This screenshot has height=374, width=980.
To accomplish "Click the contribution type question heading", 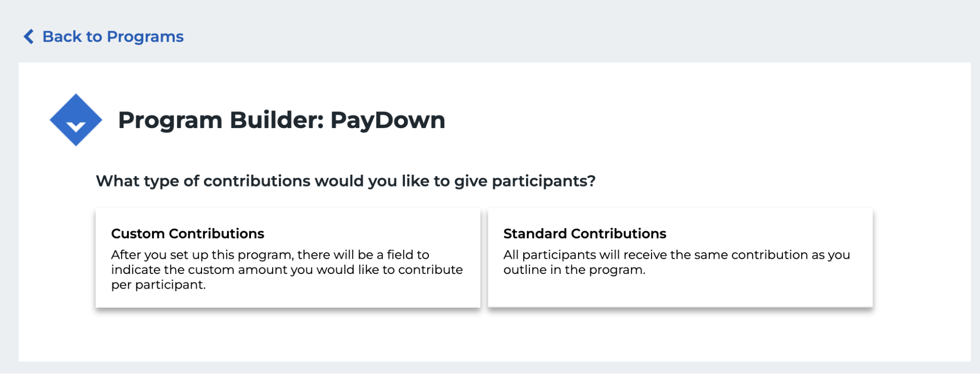I will (346, 181).
